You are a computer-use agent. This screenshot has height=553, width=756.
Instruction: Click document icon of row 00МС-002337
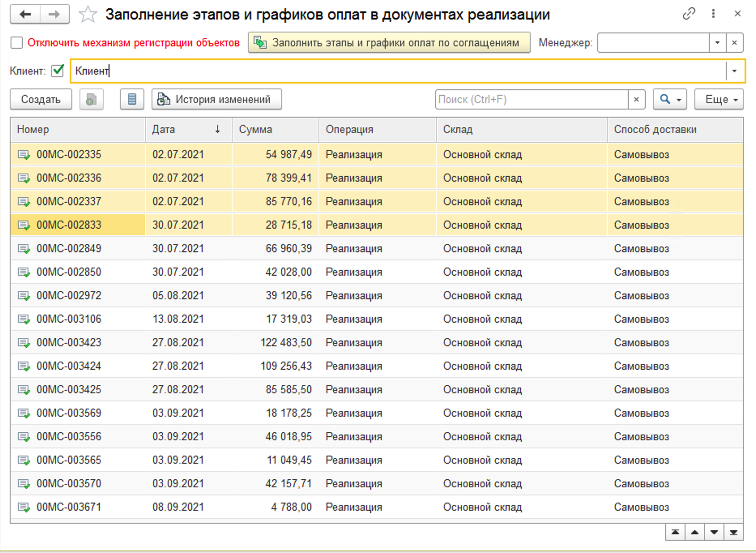[24, 201]
